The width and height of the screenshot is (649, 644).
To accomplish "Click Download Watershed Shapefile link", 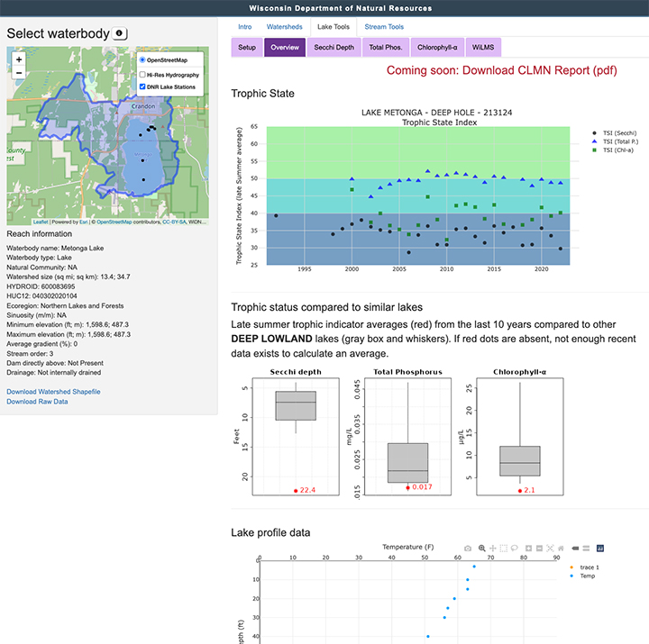I will [x=53, y=392].
